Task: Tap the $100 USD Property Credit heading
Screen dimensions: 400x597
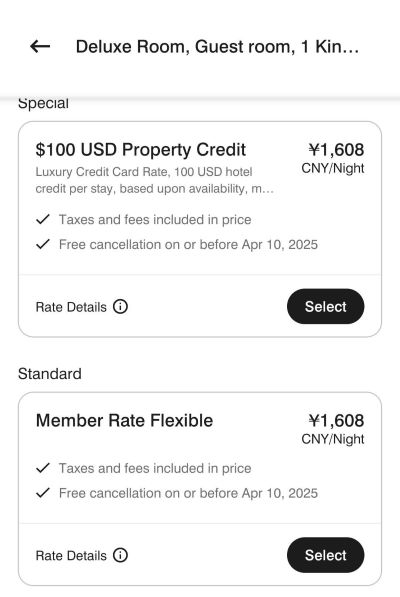Action: (141, 150)
